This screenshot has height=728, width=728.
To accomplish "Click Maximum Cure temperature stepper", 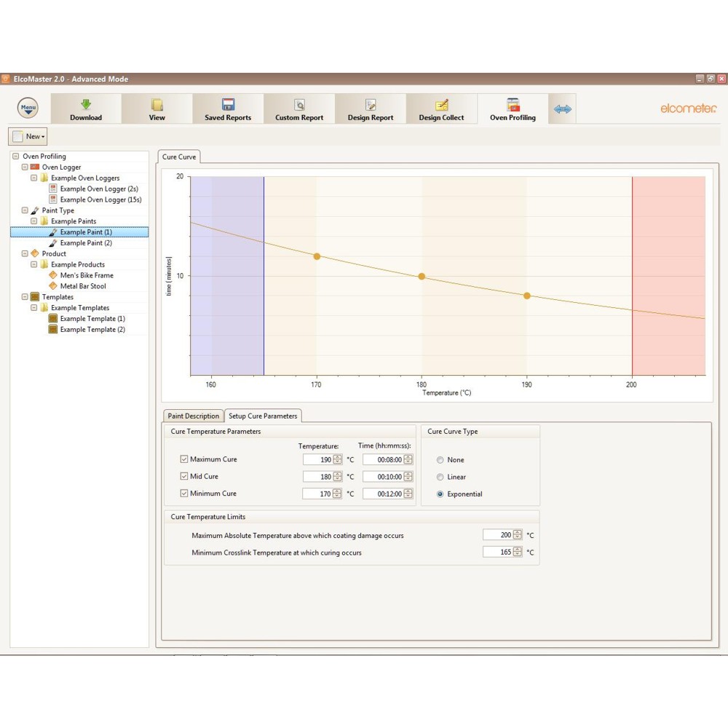I will click(x=338, y=459).
